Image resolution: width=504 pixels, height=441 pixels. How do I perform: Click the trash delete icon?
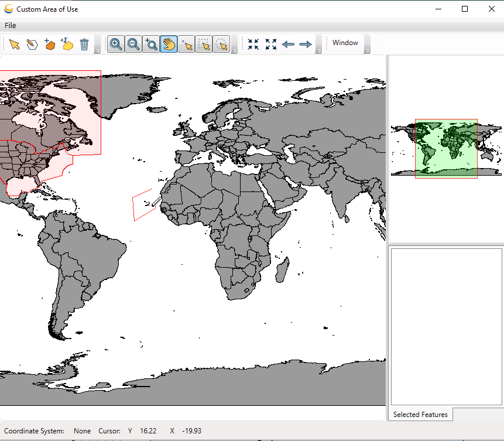[x=84, y=45]
